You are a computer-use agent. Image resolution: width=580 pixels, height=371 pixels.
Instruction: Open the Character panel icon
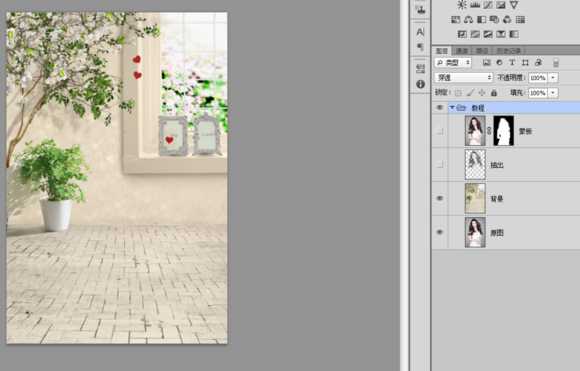click(x=421, y=32)
